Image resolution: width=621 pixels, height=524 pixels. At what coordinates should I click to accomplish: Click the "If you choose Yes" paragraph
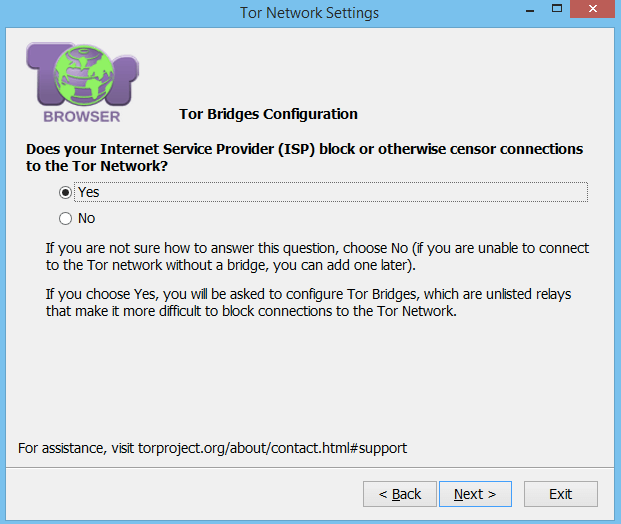pyautogui.click(x=309, y=303)
